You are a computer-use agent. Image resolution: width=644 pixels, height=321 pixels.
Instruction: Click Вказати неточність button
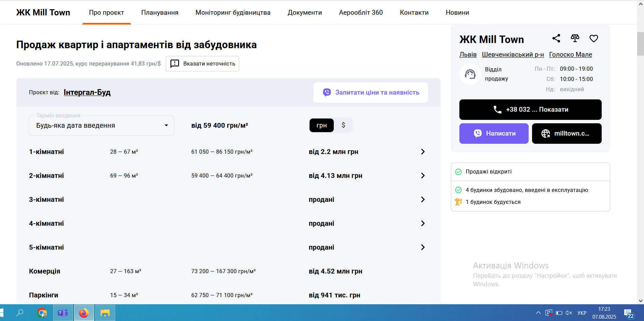202,64
